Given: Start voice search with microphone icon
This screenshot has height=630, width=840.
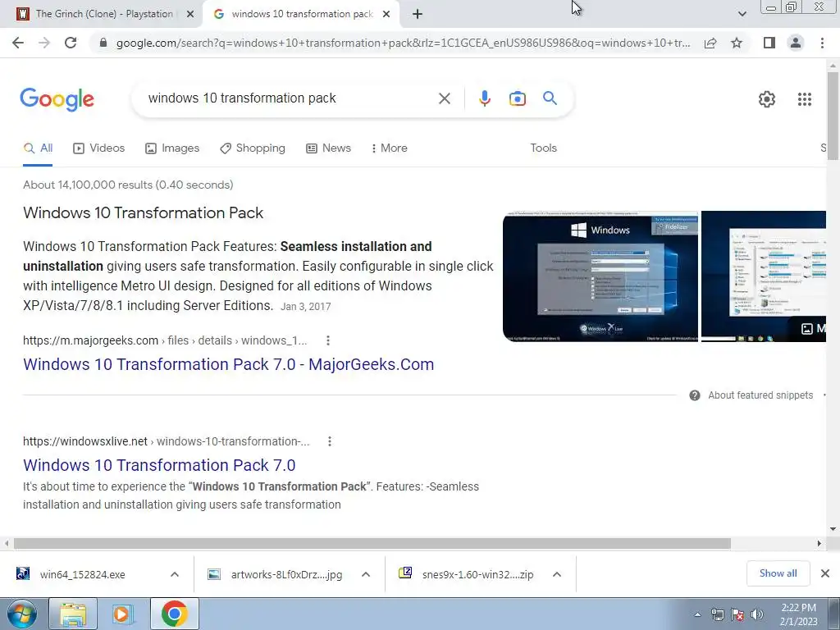Looking at the screenshot, I should coord(484,98).
